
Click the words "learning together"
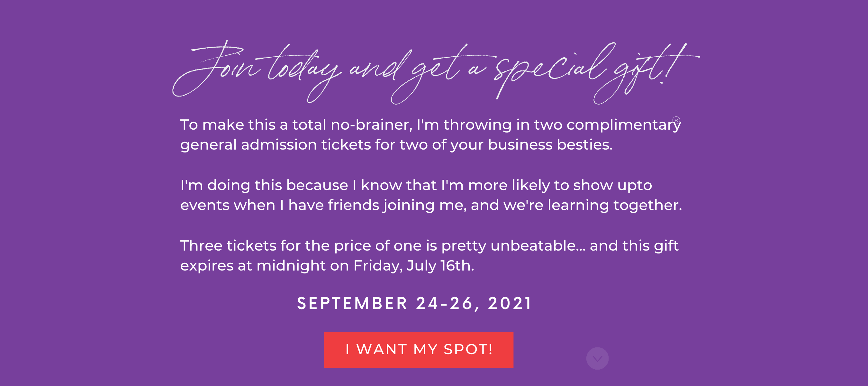coord(615,206)
